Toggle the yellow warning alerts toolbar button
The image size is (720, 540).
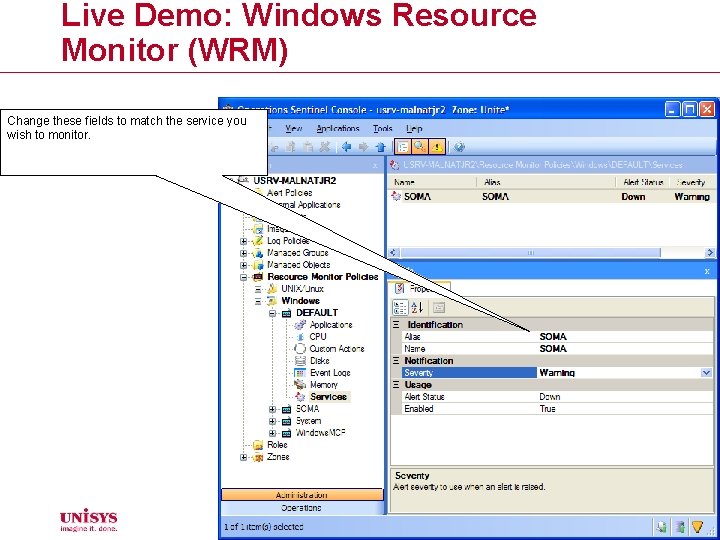pos(436,147)
